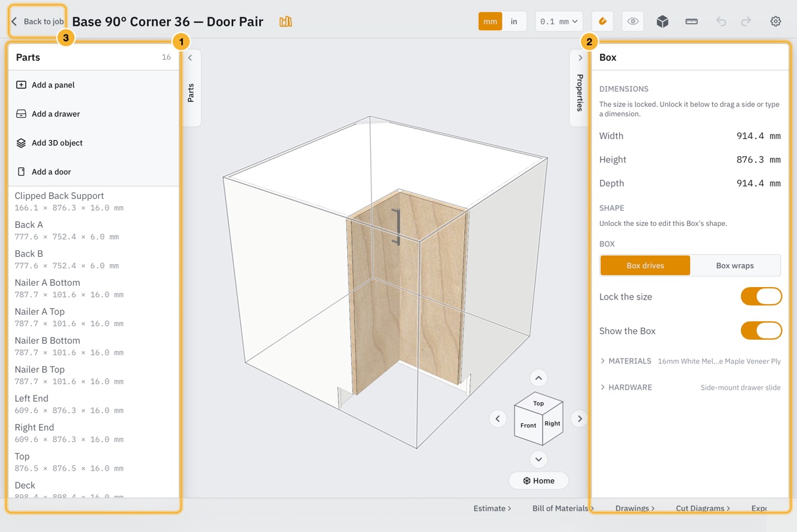Select the Top part in list

[x=94, y=462]
